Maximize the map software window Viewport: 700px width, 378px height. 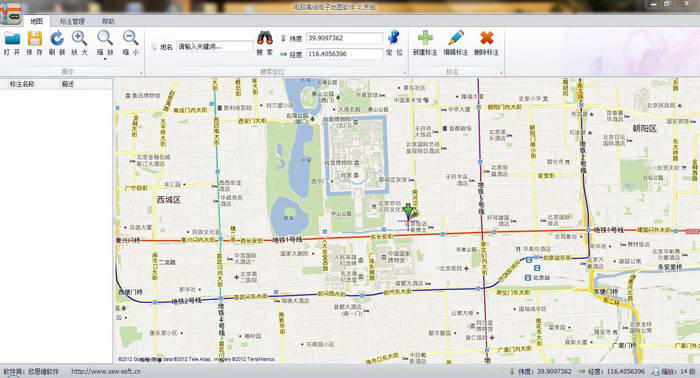[x=667, y=4]
